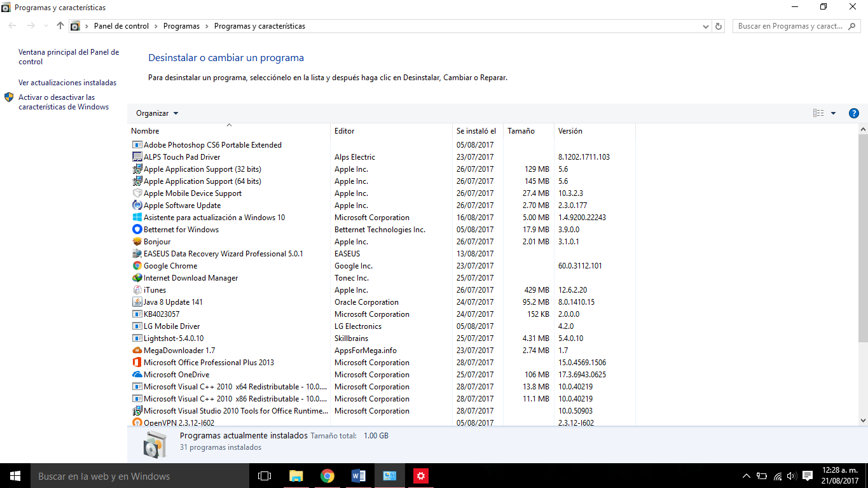Viewport: 868px width, 488px height.
Task: Click the Betternet Technologies Inc. publisher cell
Action: pyautogui.click(x=380, y=230)
